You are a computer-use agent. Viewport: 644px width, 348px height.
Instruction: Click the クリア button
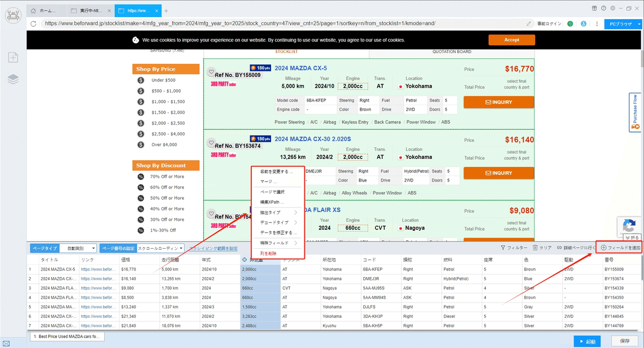[542, 248]
